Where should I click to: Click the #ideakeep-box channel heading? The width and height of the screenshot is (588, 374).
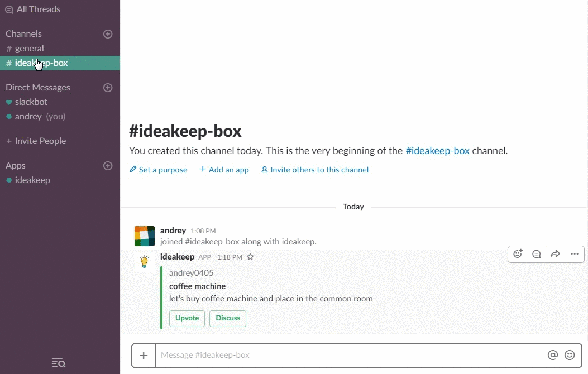(185, 131)
